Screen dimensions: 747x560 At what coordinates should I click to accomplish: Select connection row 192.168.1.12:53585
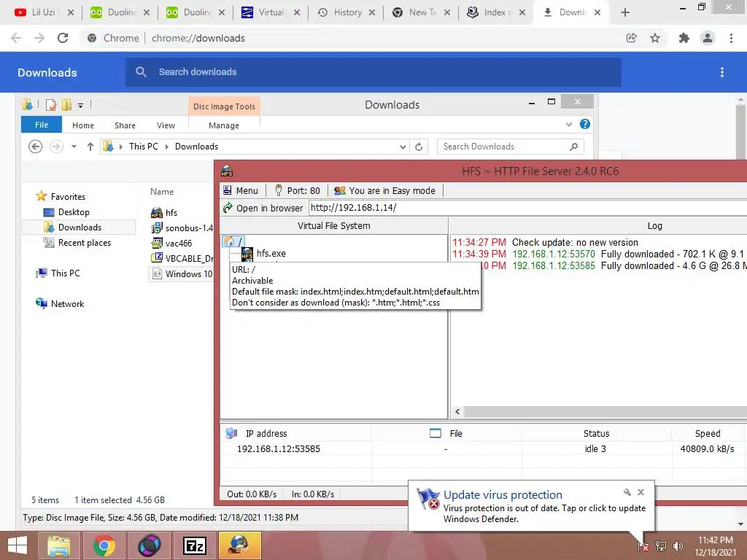click(x=483, y=448)
